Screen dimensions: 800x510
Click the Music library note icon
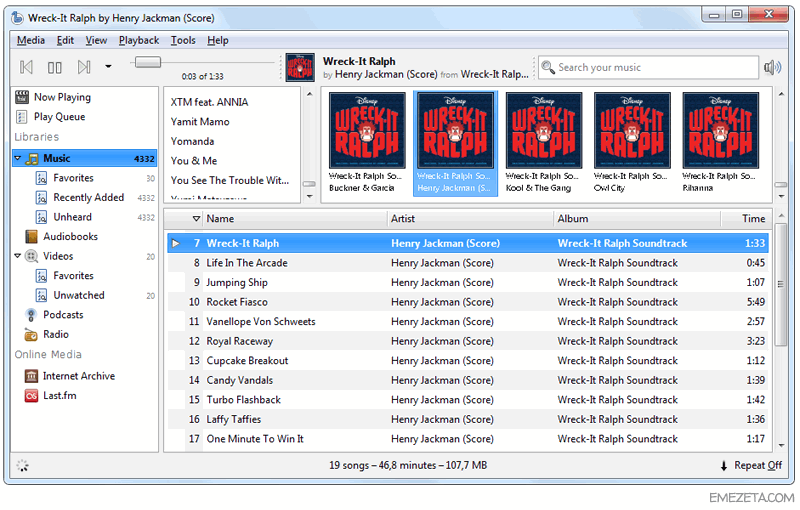click(x=32, y=159)
